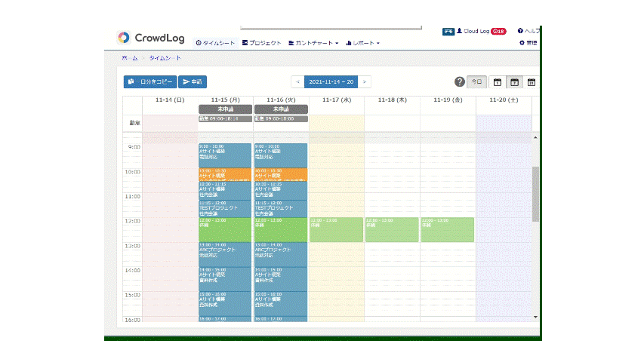
Task: Open green 休憩 break on 11-16
Action: coord(281,230)
